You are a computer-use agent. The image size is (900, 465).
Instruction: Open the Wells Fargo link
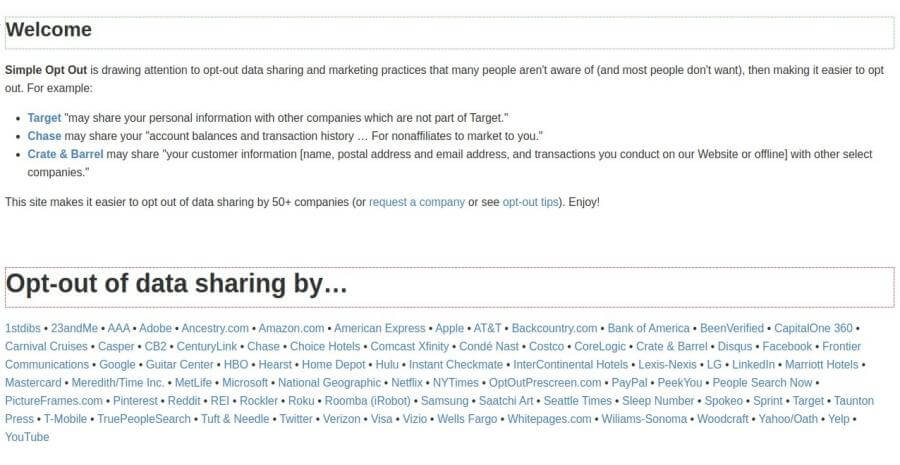click(x=467, y=419)
